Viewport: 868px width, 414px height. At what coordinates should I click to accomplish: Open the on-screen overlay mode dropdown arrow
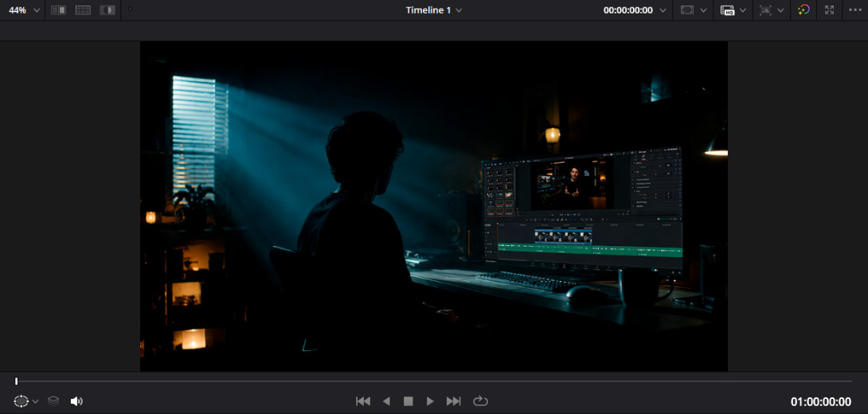click(35, 402)
